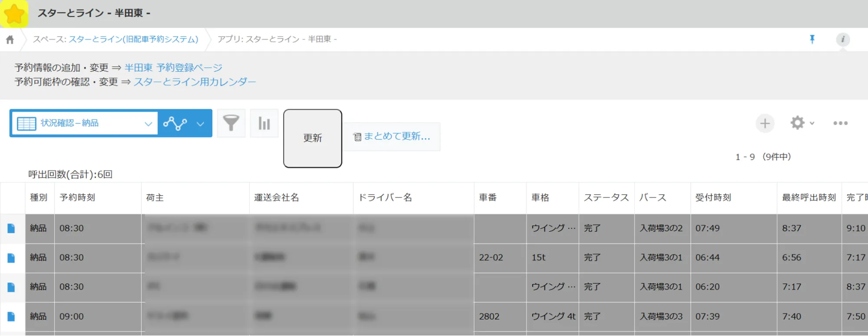Viewport: 868px width, 336px height.
Task: Open the filter funnel icon
Action: point(231,123)
